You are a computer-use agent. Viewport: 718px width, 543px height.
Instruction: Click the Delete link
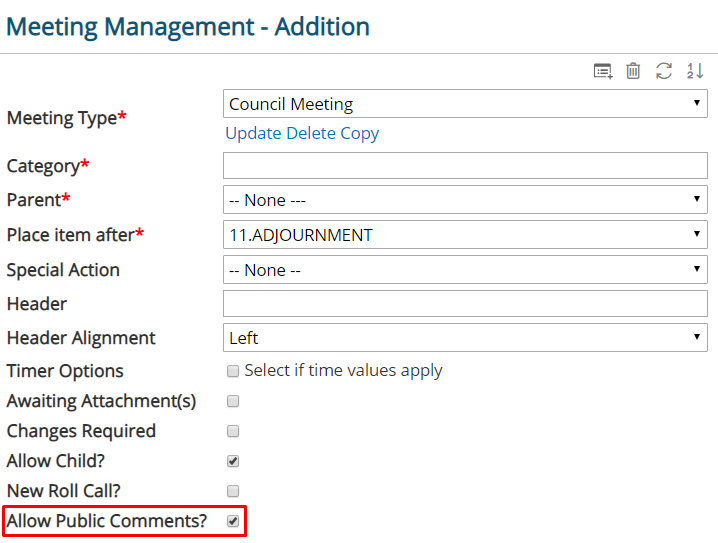[x=311, y=133]
